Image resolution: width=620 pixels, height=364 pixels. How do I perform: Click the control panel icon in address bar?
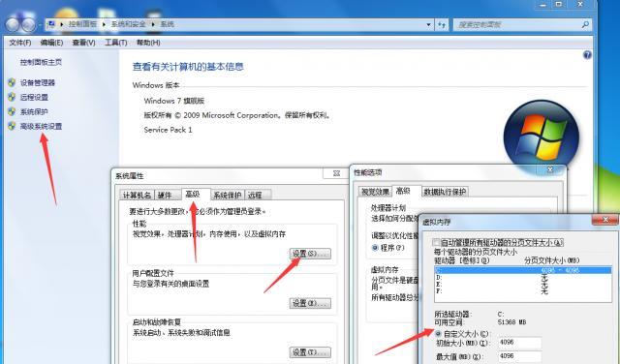coord(51,24)
